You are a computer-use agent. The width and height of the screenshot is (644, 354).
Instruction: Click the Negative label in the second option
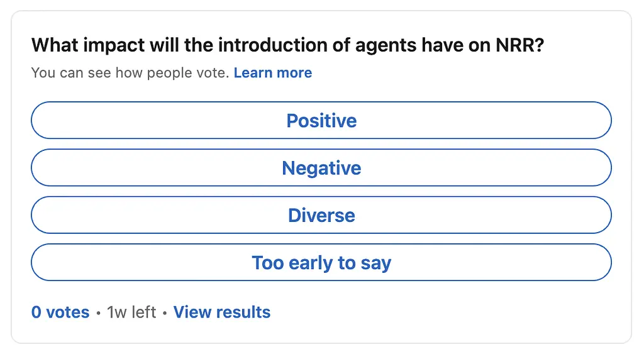click(x=321, y=168)
